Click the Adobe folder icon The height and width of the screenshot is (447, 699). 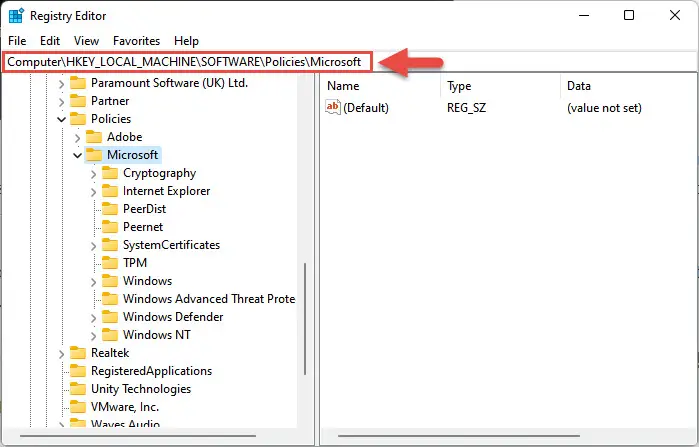[94, 137]
